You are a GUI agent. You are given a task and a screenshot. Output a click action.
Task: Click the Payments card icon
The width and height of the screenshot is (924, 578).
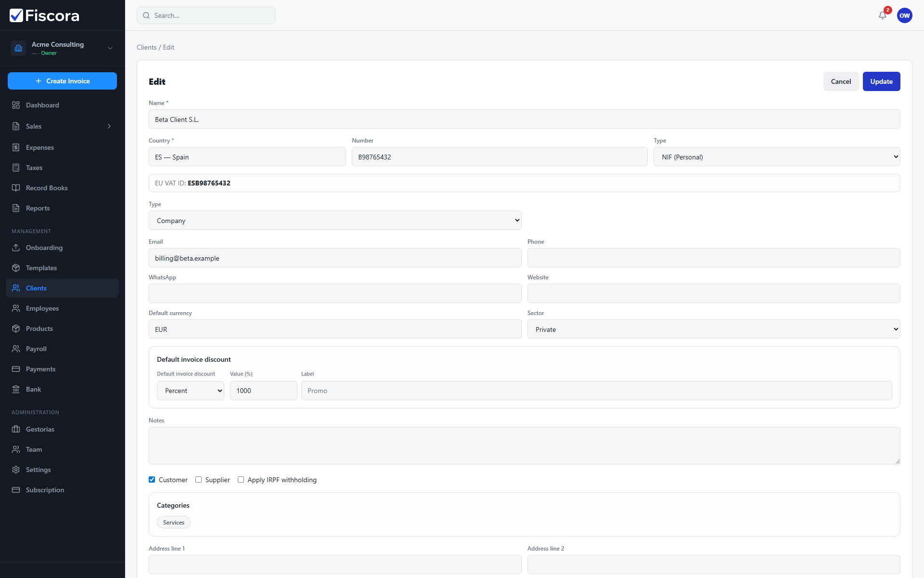[16, 369]
